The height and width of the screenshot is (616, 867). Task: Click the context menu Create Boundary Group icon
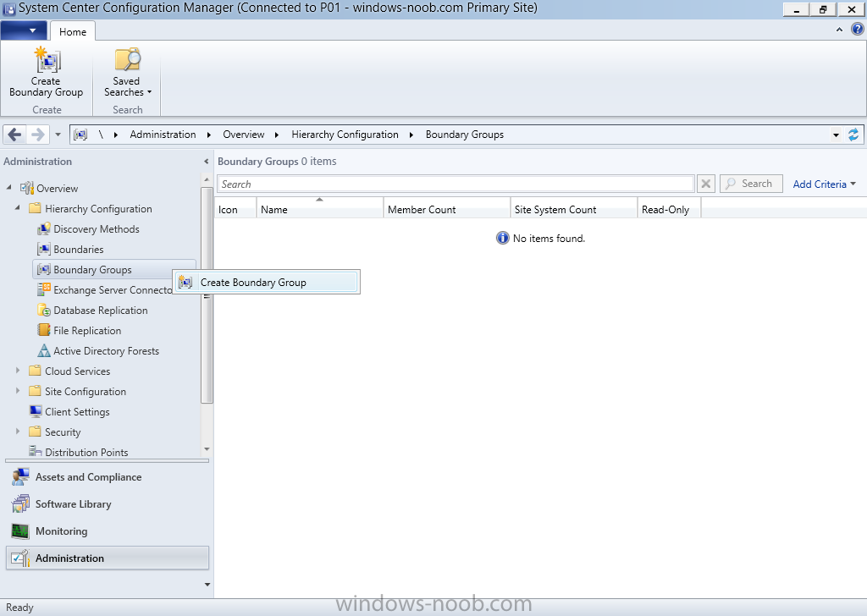pyautogui.click(x=185, y=283)
